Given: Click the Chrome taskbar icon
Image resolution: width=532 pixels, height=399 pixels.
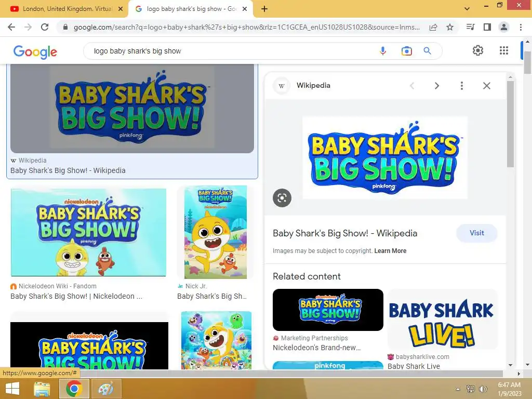Looking at the screenshot, I should coord(74,389).
